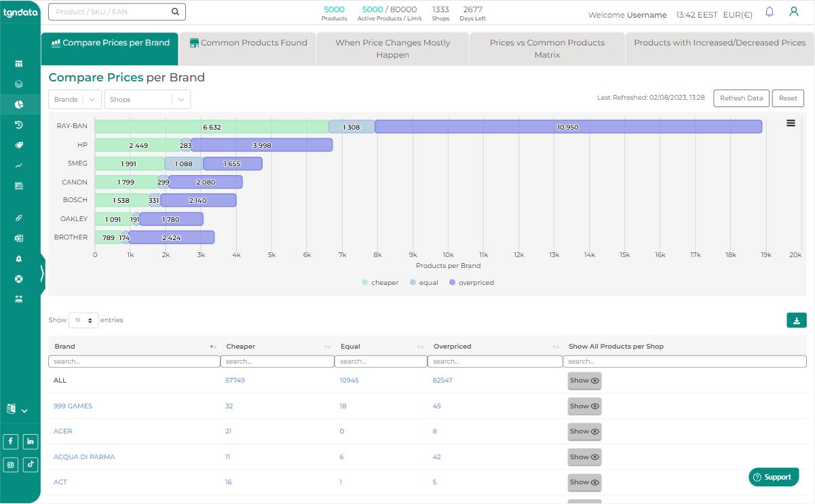Open the dashboard table icon in sidebar
The width and height of the screenshot is (815, 504).
[x=19, y=64]
